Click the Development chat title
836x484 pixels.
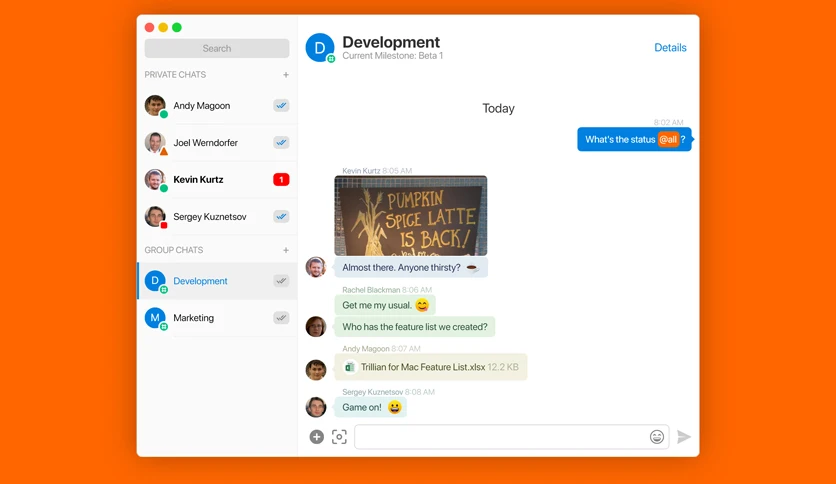[x=391, y=42]
